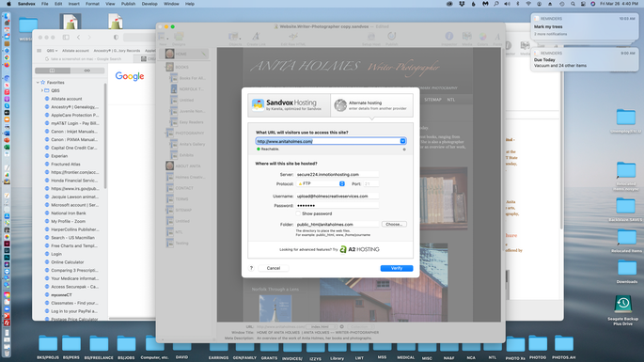Click the Choose... folder button
Screen dimensions: 644x362
point(394,225)
